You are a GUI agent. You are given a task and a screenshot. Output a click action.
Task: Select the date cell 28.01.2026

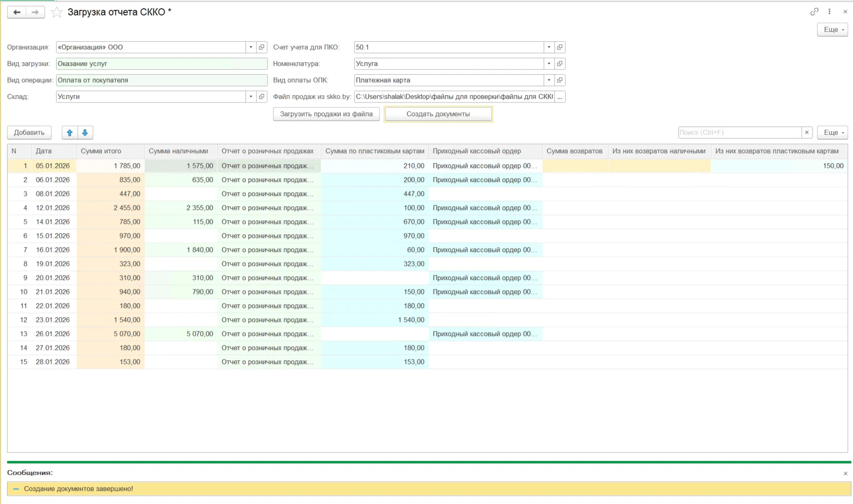tap(54, 362)
